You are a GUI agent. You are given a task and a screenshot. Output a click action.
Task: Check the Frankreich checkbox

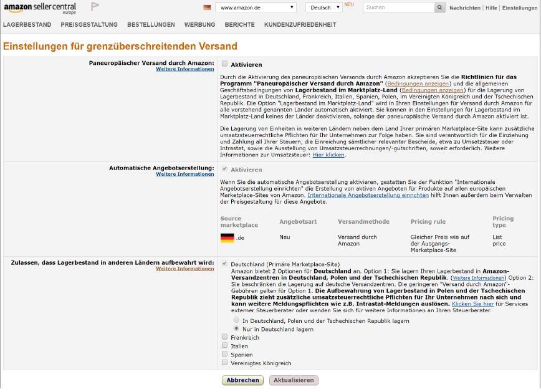pyautogui.click(x=224, y=337)
